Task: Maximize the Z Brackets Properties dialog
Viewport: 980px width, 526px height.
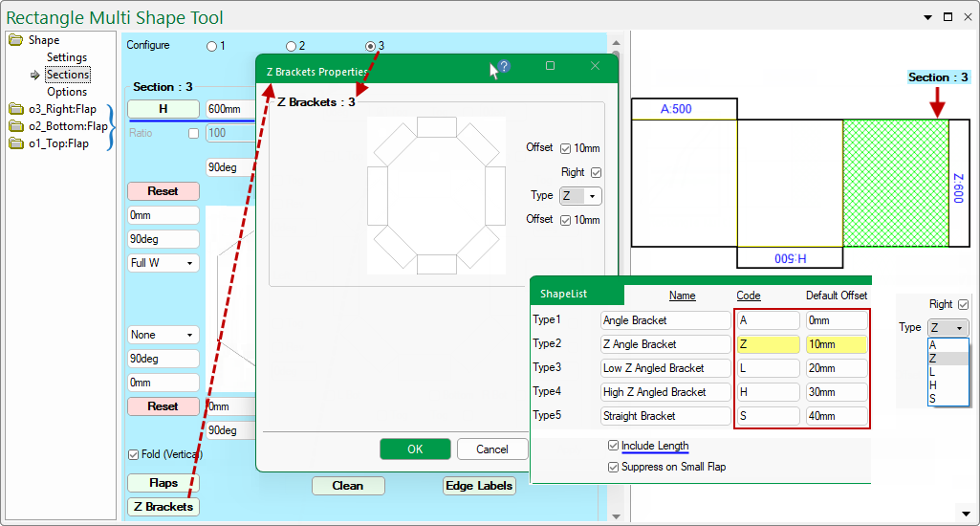Action: click(550, 66)
